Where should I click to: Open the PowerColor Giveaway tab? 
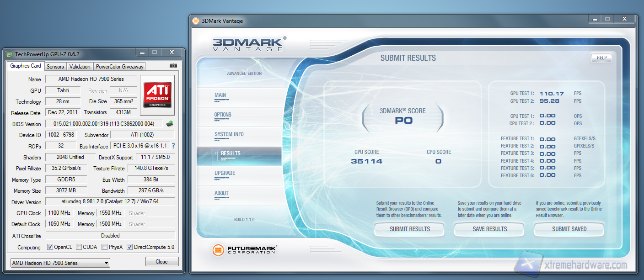(x=119, y=67)
